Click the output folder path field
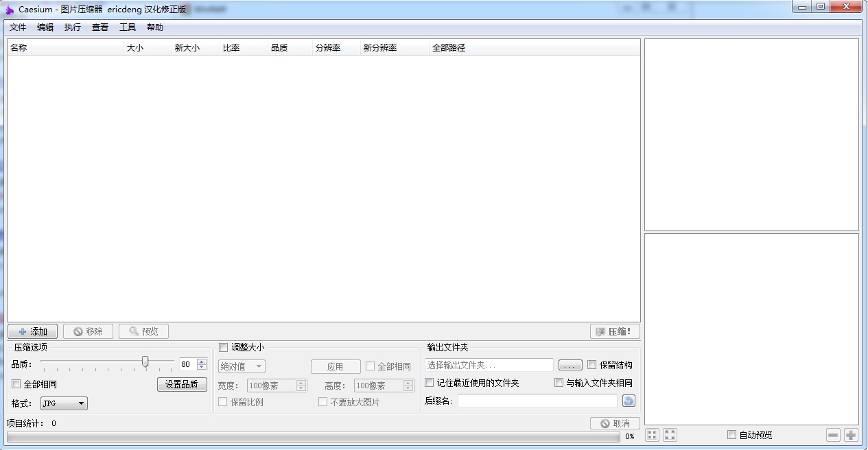This screenshot has width=868, height=450. [489, 365]
